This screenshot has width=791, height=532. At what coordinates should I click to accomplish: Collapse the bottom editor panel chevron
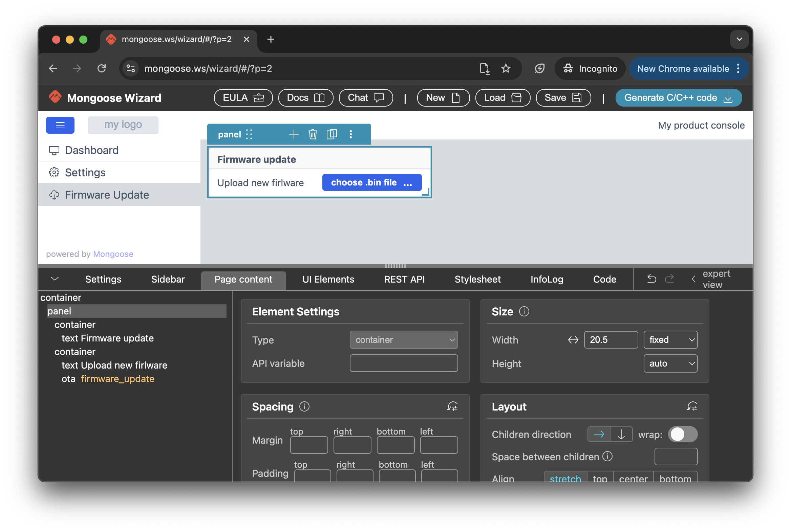(55, 279)
